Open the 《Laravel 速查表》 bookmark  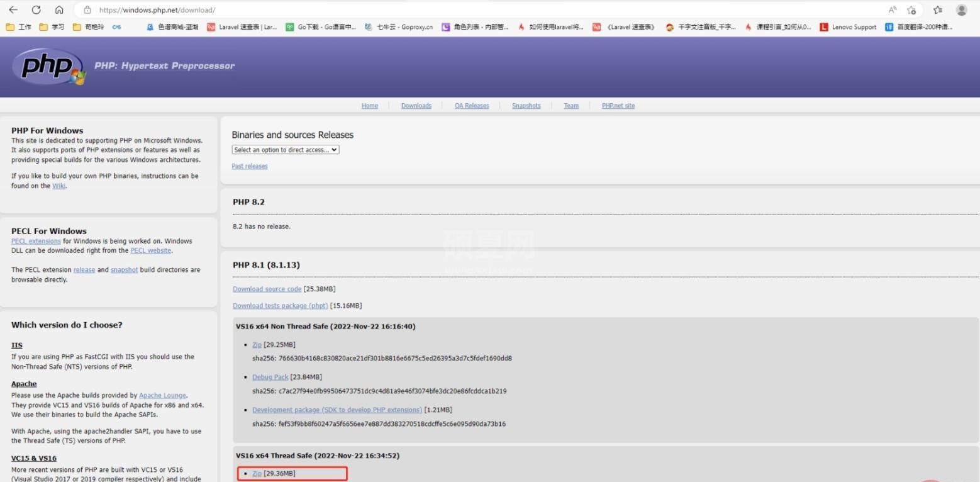[x=625, y=27]
